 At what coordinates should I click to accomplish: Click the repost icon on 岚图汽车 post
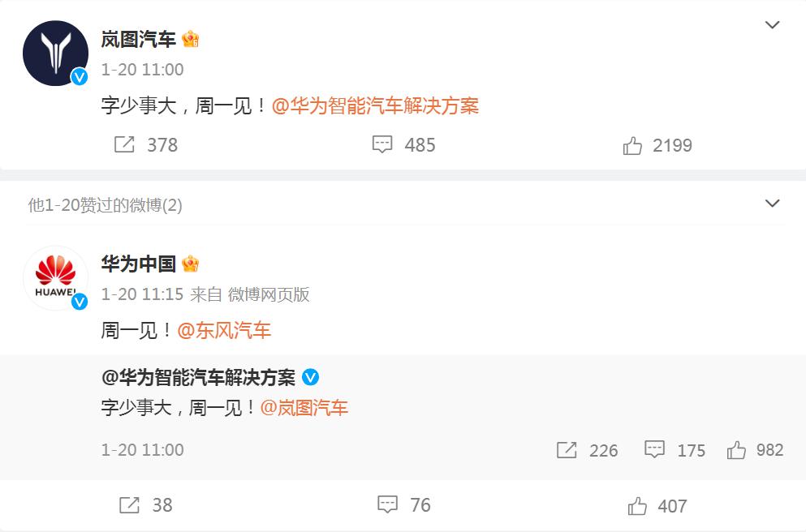pos(125,145)
